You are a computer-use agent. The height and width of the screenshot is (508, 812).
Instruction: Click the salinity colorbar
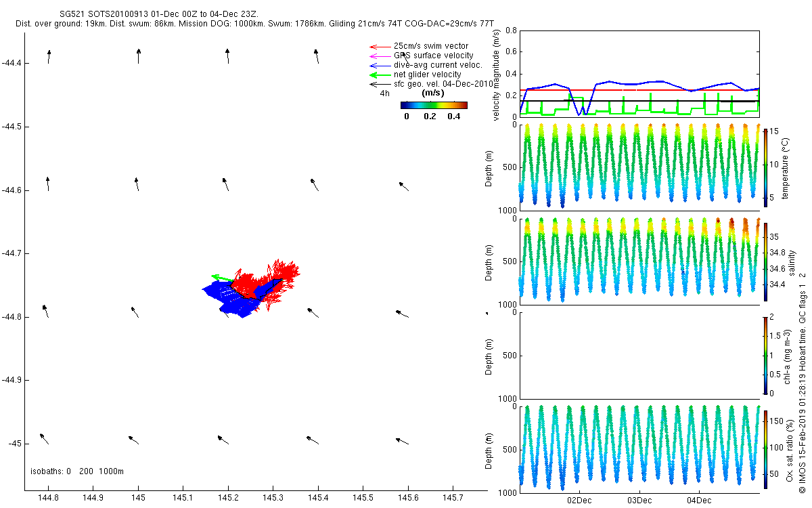(x=765, y=261)
